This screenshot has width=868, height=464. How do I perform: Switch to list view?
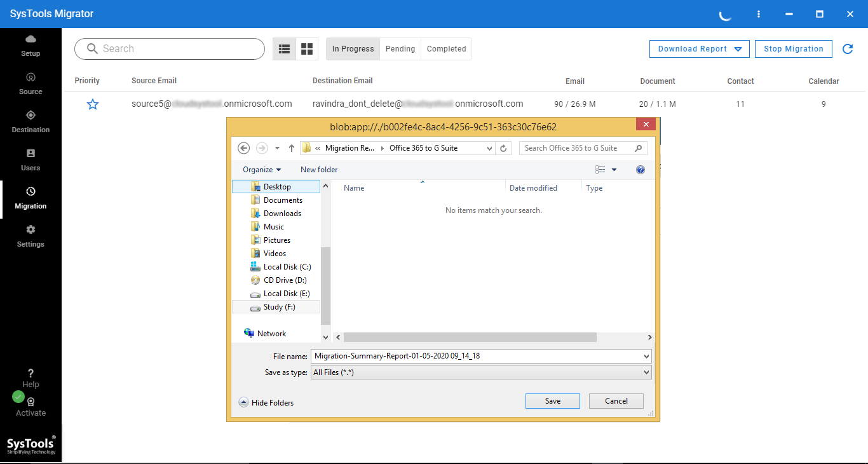click(x=284, y=49)
